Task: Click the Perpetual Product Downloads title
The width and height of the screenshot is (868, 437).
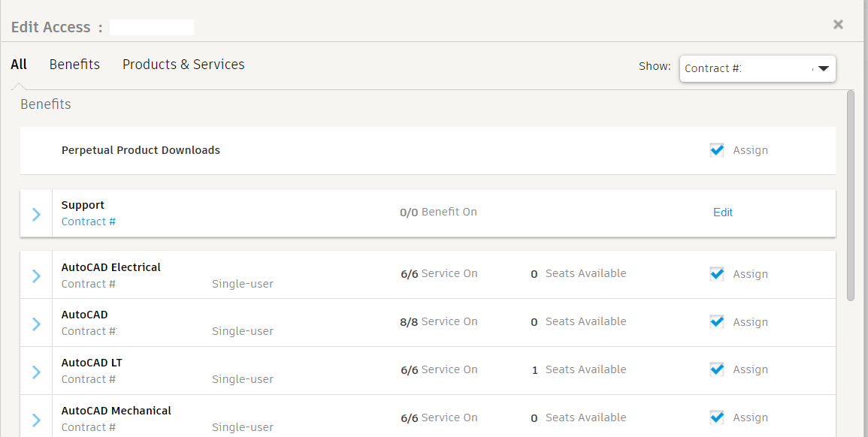Action: point(141,150)
